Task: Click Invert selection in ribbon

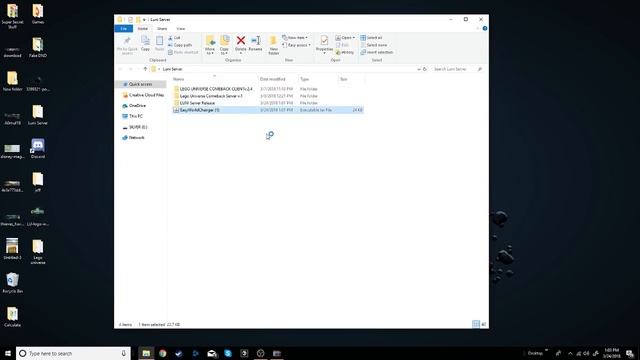Action: click(x=377, y=52)
